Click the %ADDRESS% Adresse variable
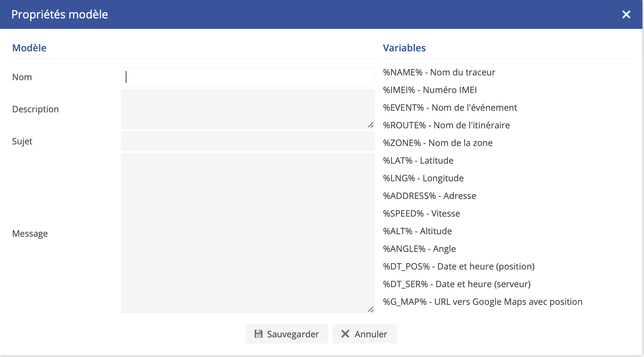The image size is (644, 357). pyautogui.click(x=429, y=196)
